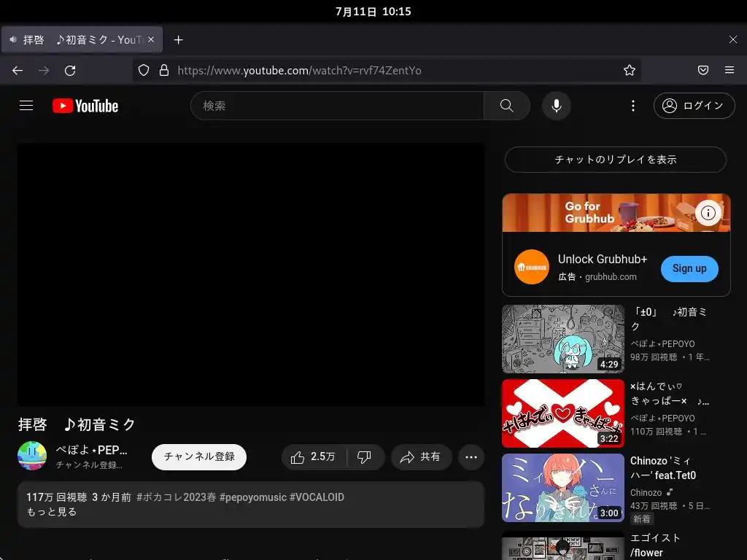Select the 拝啓 ♪初音ミク YouTube tab
Viewport: 747px width, 560px height.
pyautogui.click(x=82, y=39)
